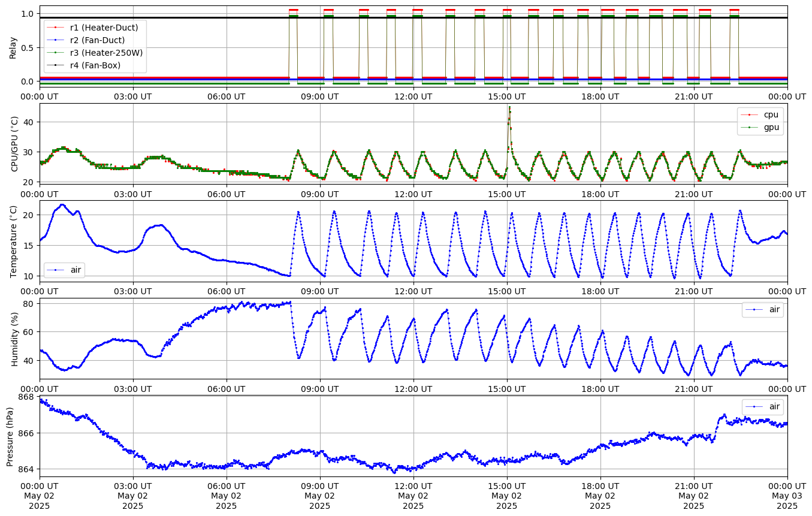
Task: Click the 868 tick on Pressure axis
Action: click(x=27, y=397)
